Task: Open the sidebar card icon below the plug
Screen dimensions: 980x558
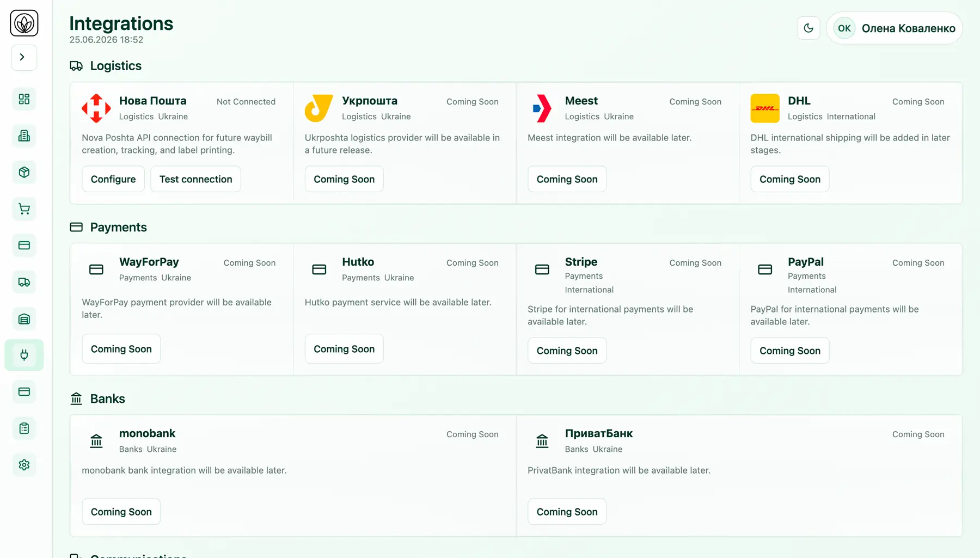Action: click(24, 392)
